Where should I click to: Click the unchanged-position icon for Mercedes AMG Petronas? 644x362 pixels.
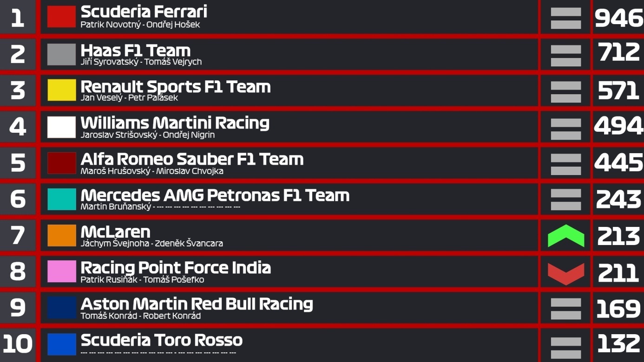[565, 200]
